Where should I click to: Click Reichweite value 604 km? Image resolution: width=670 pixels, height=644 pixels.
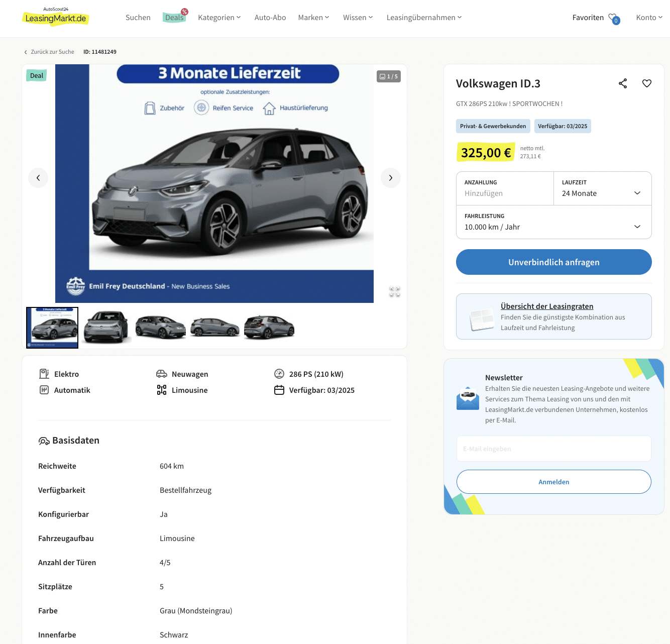pos(172,466)
